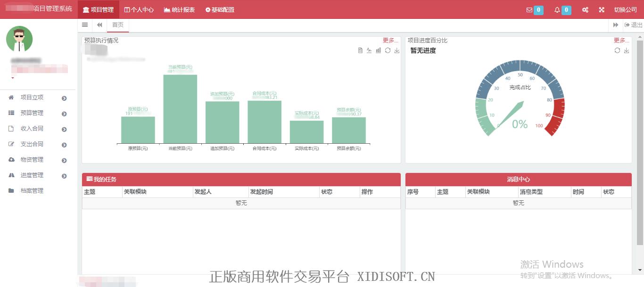This screenshot has width=644, height=287.
Task: Click the page's vertical scrollbar
Action: coord(639,141)
